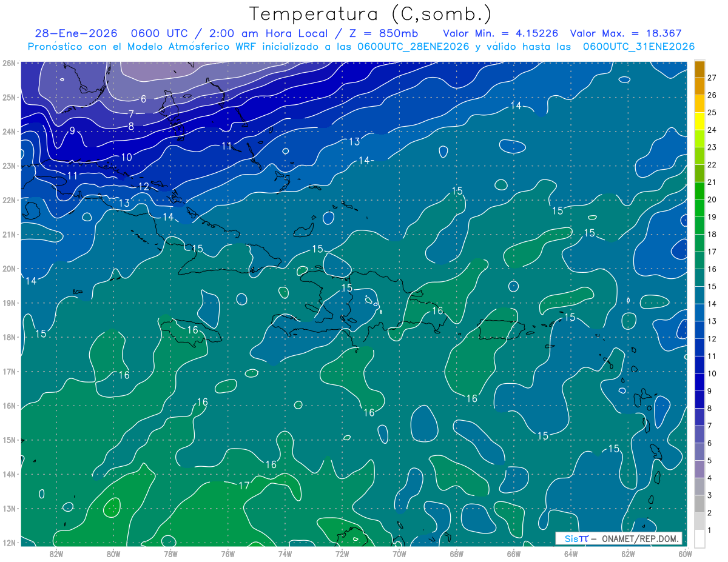Click the 20N latitude axis label

[8, 269]
